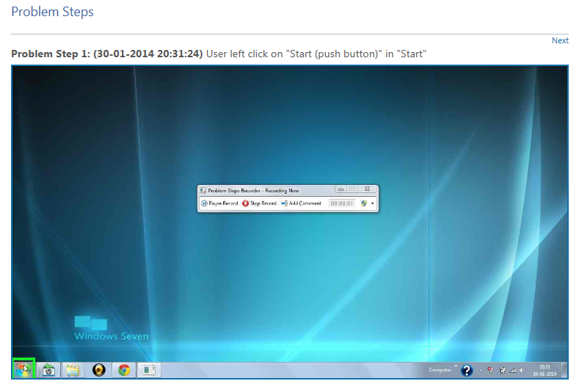The height and width of the screenshot is (392, 579).
Task: Click the Problem Steps heading
Action: [x=52, y=12]
